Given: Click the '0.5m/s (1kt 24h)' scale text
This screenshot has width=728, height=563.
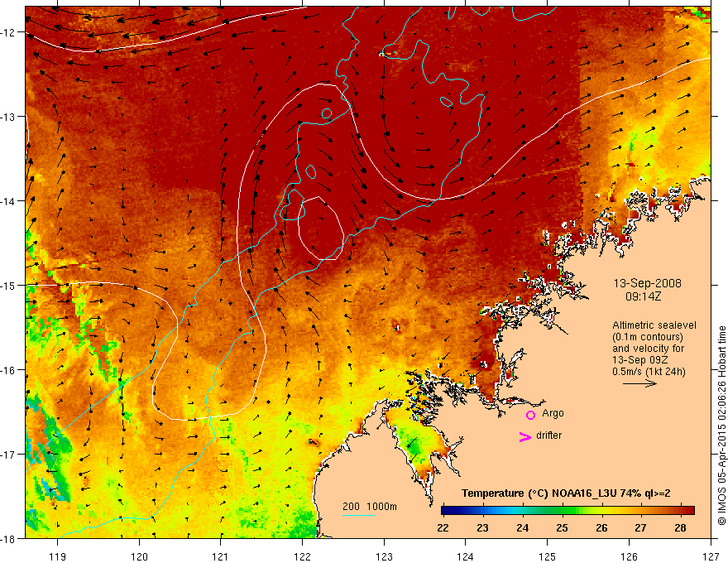Looking at the screenshot, I should 649,372.
